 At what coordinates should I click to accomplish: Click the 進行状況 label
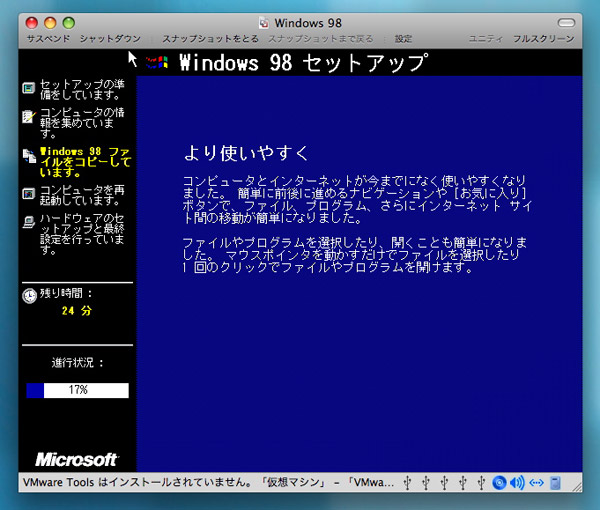coord(77,362)
